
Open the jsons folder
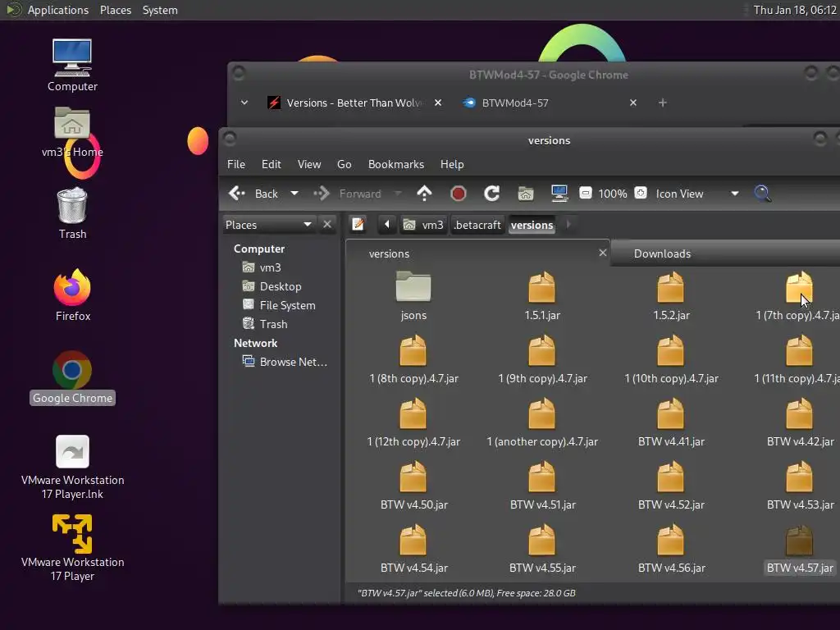point(413,295)
